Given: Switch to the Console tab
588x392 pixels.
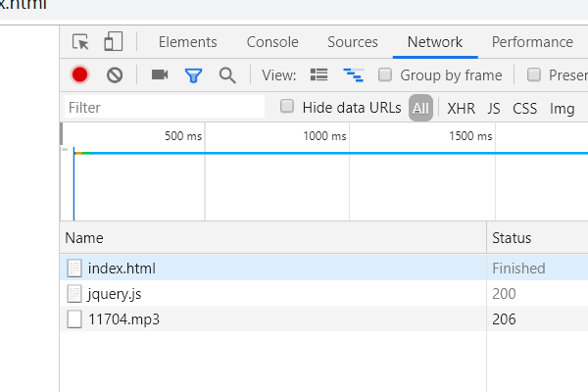Looking at the screenshot, I should coord(272,42).
